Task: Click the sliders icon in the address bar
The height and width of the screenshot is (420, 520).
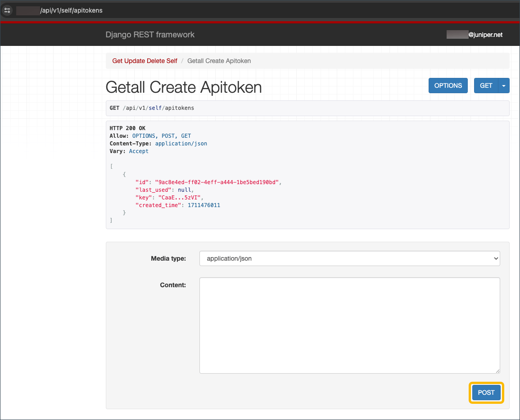Action: click(7, 10)
